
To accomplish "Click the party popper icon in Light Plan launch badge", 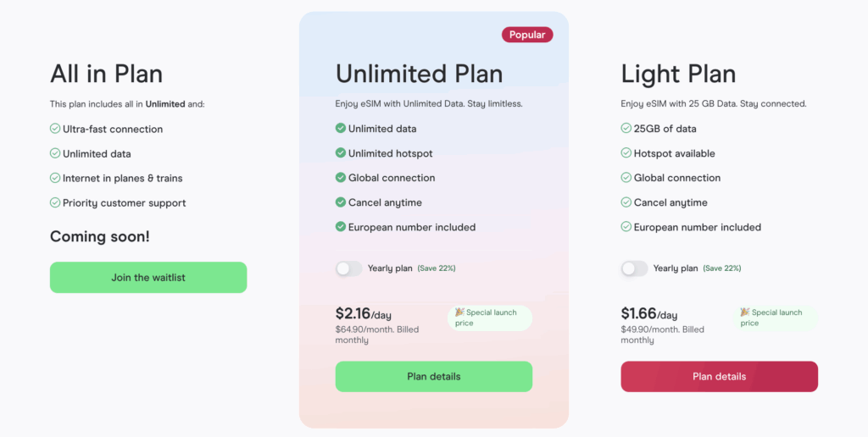I will (x=745, y=313).
